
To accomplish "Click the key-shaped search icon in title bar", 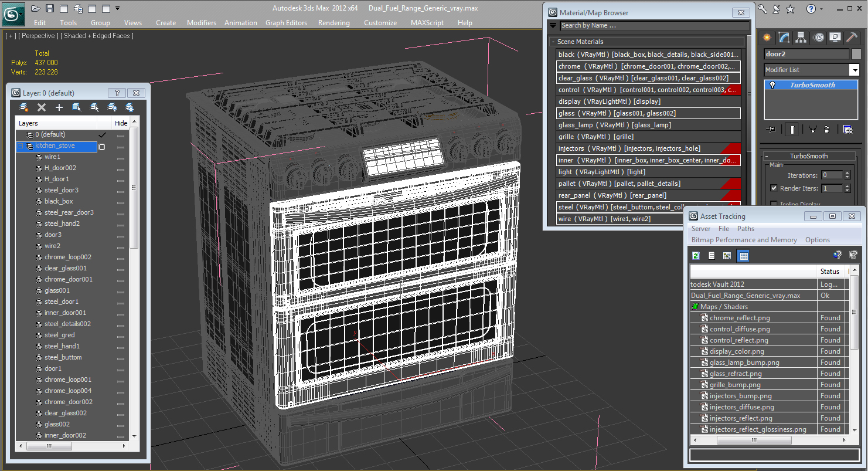I will [763, 9].
